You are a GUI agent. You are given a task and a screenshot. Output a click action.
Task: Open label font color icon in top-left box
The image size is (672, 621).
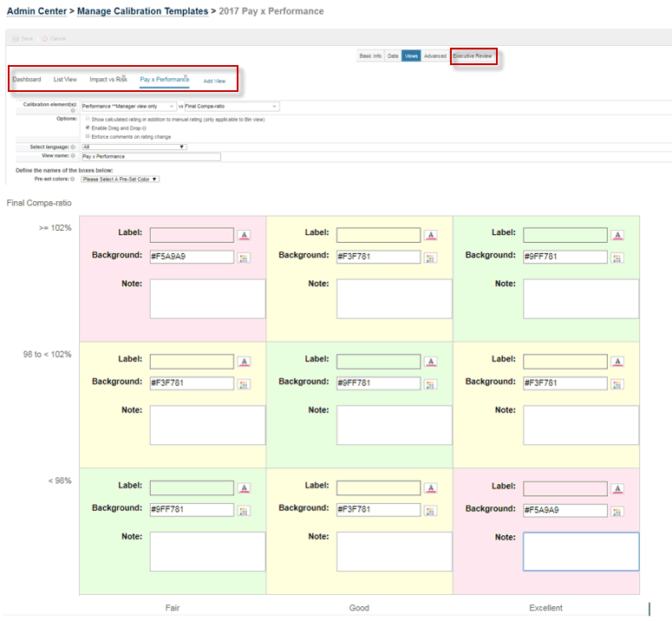coord(244,235)
